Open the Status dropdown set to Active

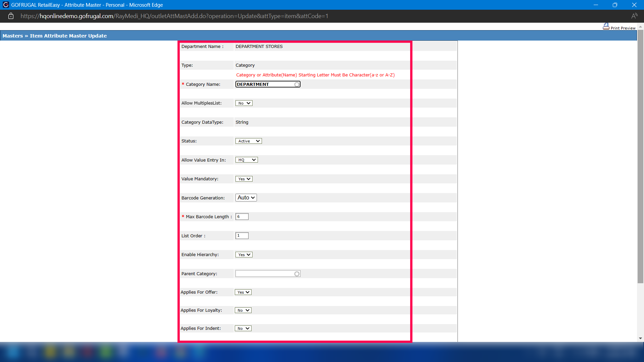(249, 141)
